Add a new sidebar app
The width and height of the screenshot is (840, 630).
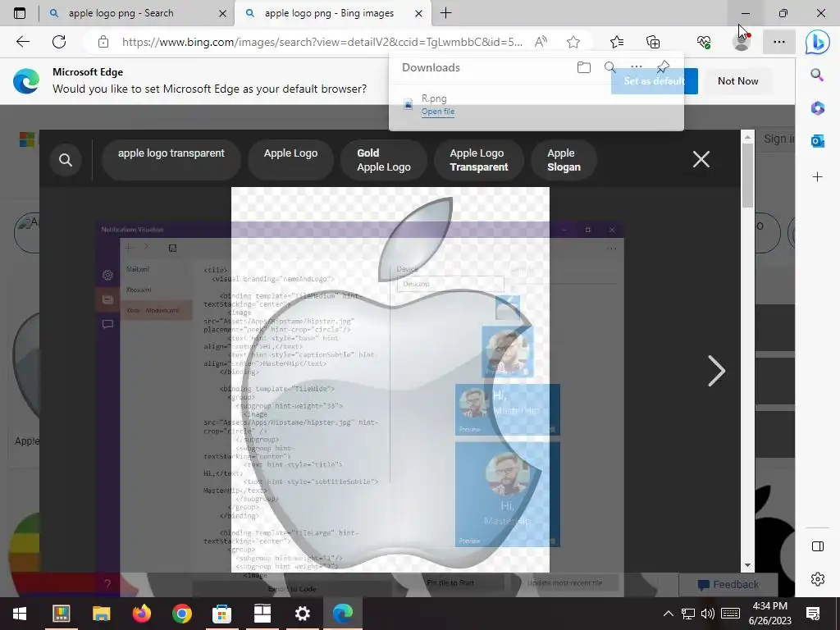point(817,177)
